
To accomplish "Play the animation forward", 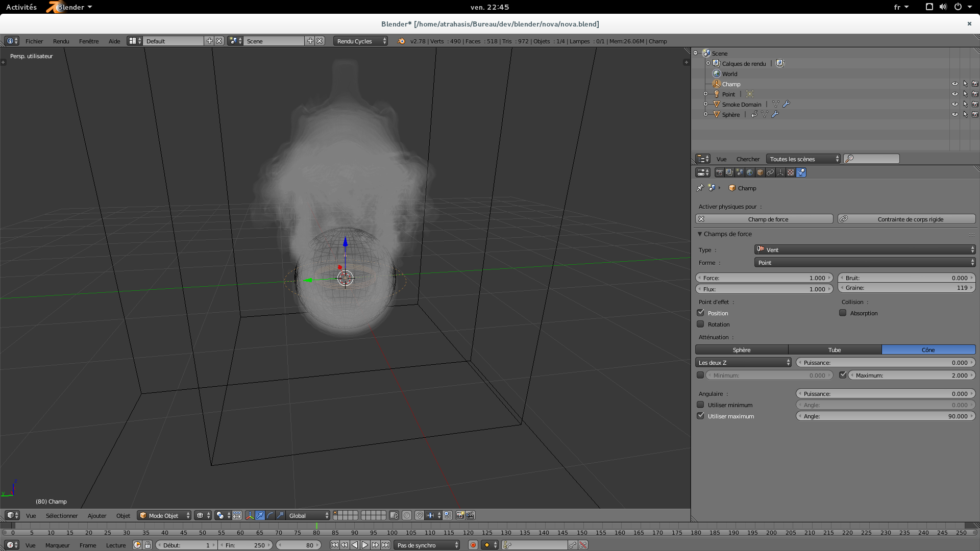I will (x=365, y=545).
